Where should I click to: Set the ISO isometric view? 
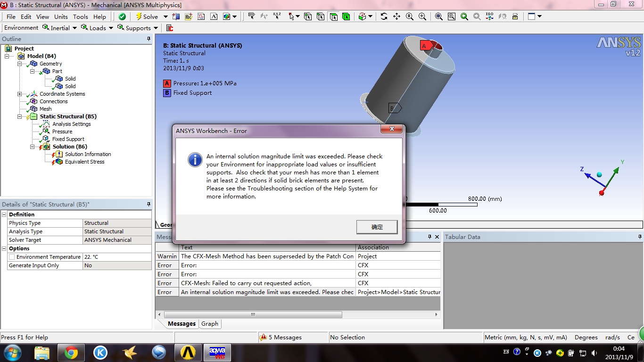(490, 16)
